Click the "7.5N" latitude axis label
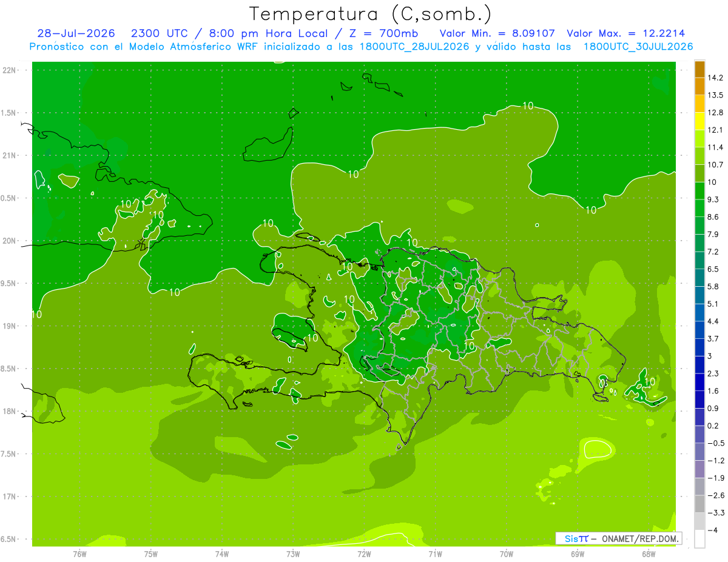 (8, 453)
